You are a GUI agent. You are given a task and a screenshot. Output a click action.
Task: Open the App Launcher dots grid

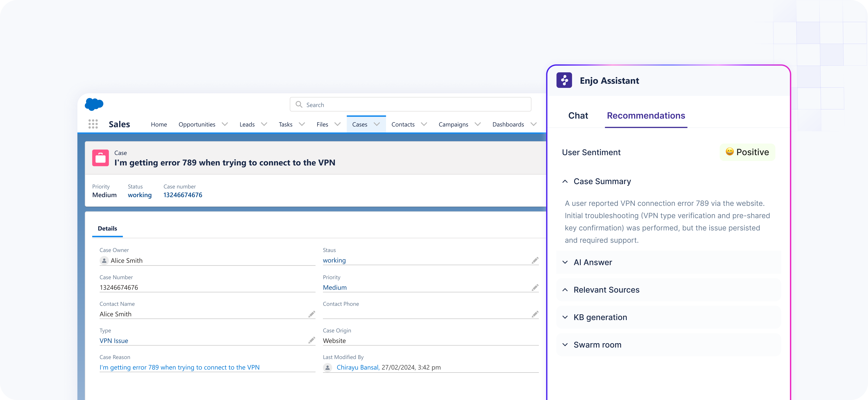tap(93, 124)
